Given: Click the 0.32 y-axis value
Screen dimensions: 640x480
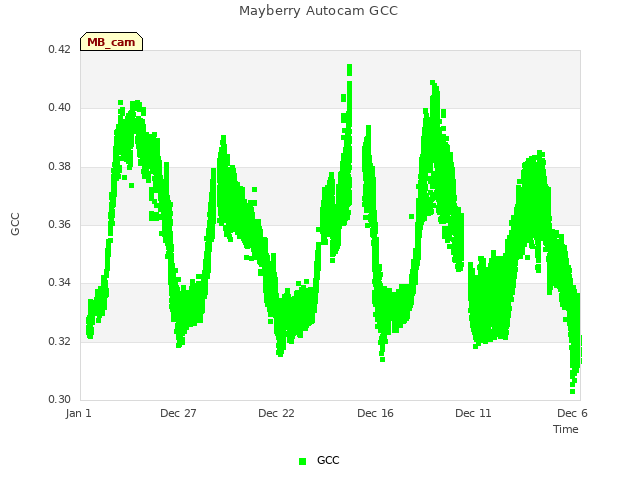Looking at the screenshot, I should pos(60,341).
